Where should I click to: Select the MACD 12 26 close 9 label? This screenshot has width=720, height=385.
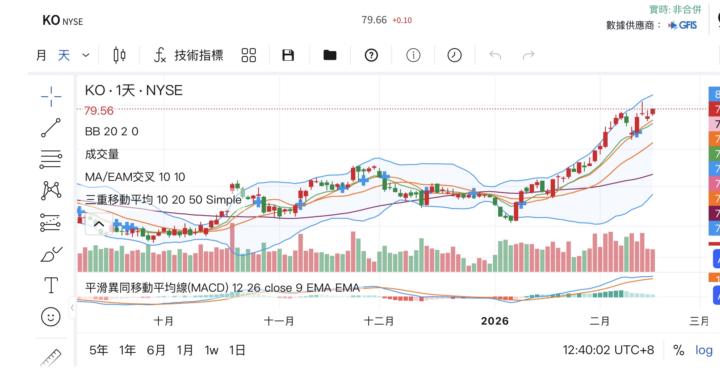222,288
